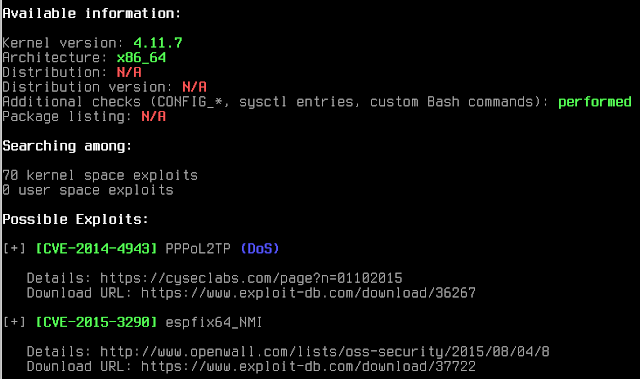Click the x86_64 architecture value
Viewport: 640px width, 379px height.
pos(141,58)
